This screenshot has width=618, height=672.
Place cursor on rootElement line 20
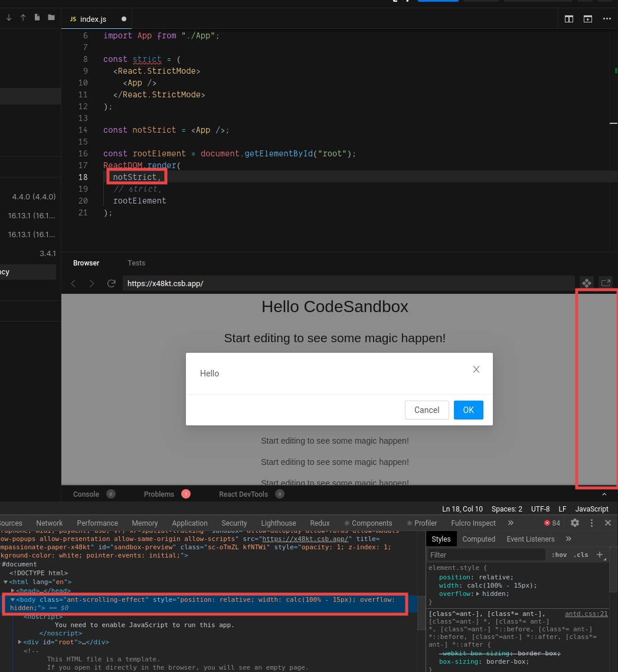pyautogui.click(x=139, y=201)
